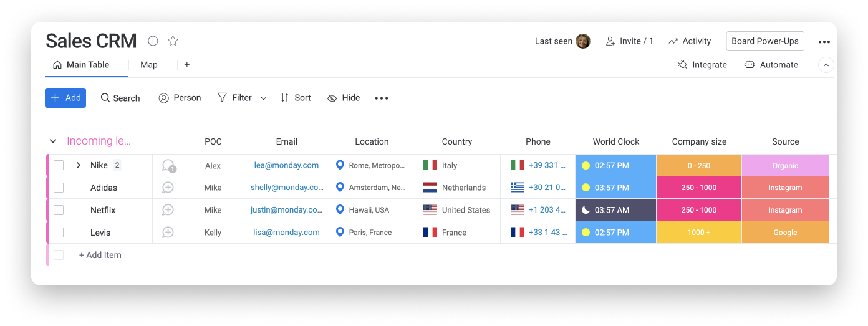
Task: Click the blue Add button
Action: (65, 98)
